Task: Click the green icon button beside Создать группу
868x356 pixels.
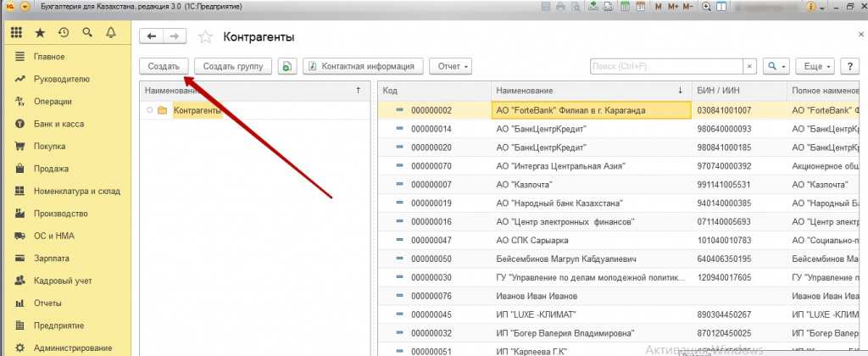Action: [287, 66]
